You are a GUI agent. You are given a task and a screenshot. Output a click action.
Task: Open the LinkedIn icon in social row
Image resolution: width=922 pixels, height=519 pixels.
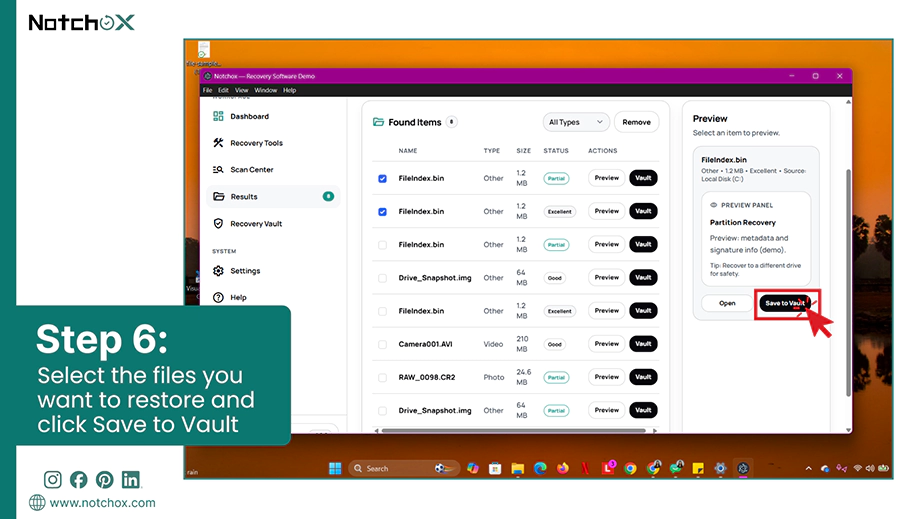point(131,480)
